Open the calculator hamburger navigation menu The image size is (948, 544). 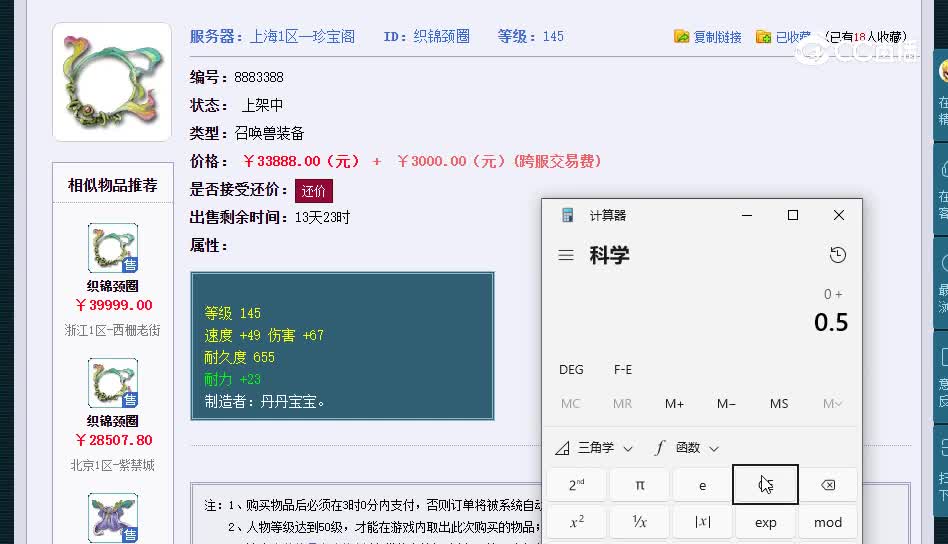tap(566, 255)
